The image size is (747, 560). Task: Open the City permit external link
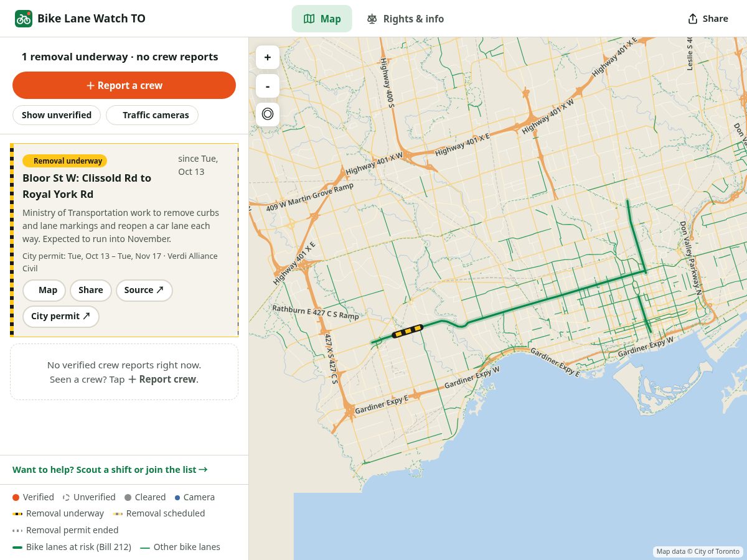(x=61, y=317)
